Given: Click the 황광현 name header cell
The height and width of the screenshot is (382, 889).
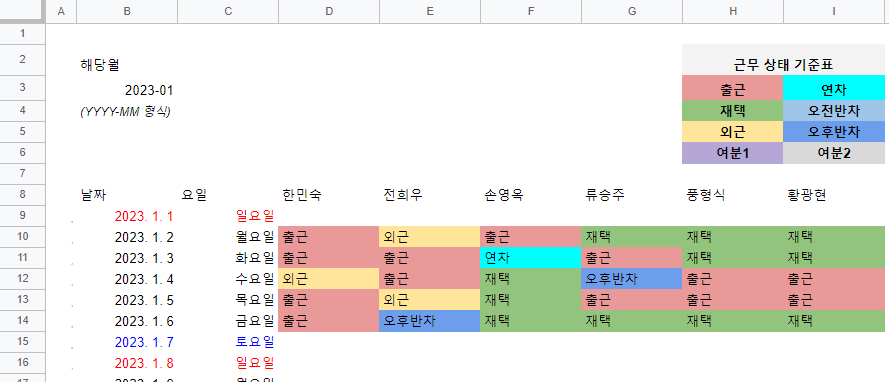Looking at the screenshot, I should coord(833,195).
